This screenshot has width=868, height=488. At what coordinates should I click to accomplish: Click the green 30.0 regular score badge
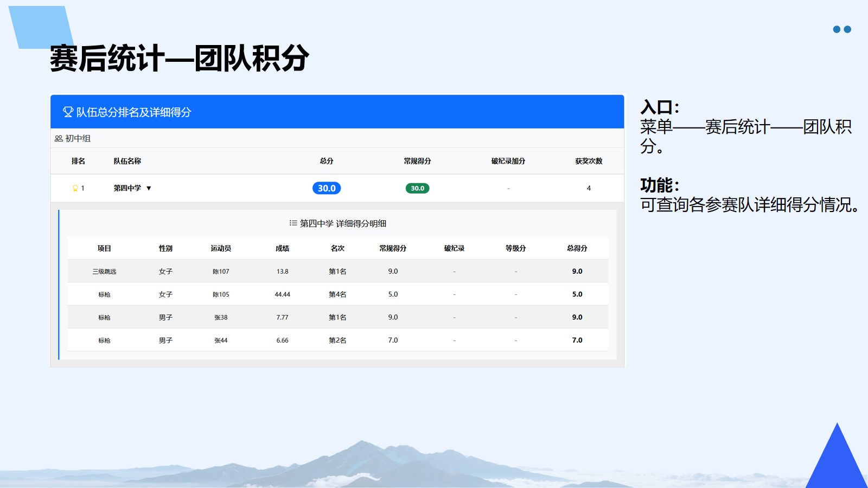(x=417, y=188)
